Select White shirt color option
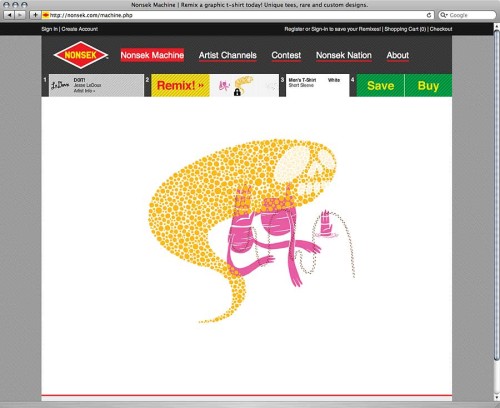Viewport: 500px width, 408px height. pos(334,80)
